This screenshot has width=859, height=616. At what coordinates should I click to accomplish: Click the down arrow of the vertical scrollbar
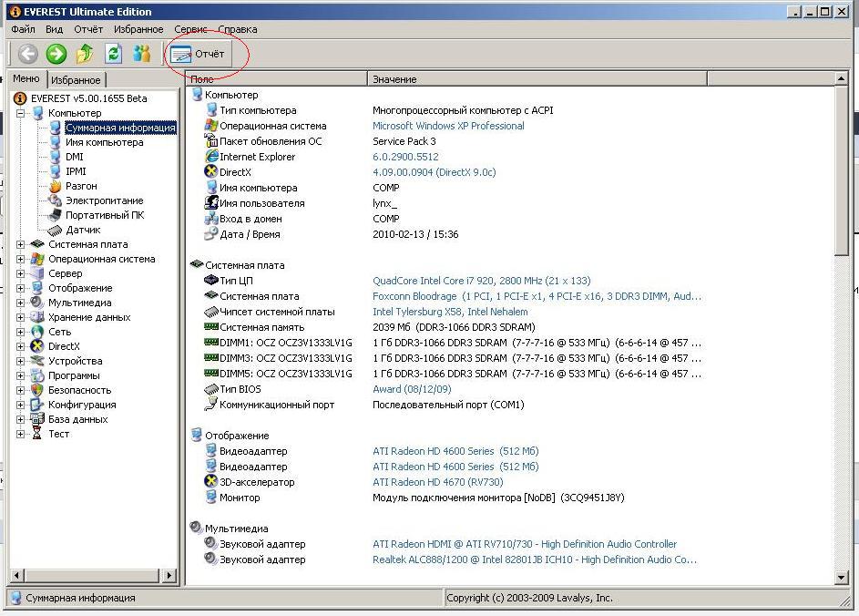pos(842,577)
